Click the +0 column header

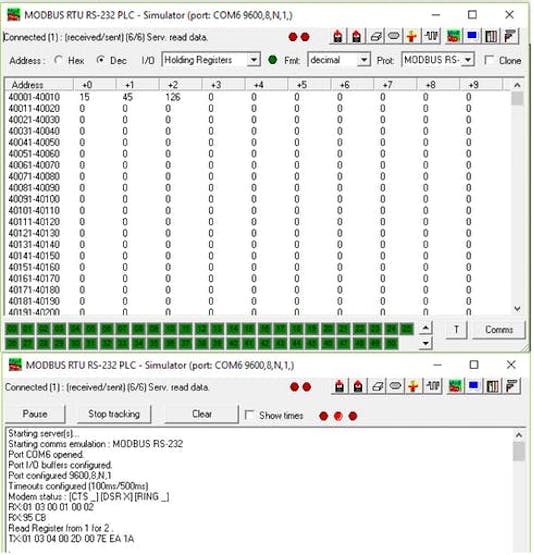click(95, 85)
